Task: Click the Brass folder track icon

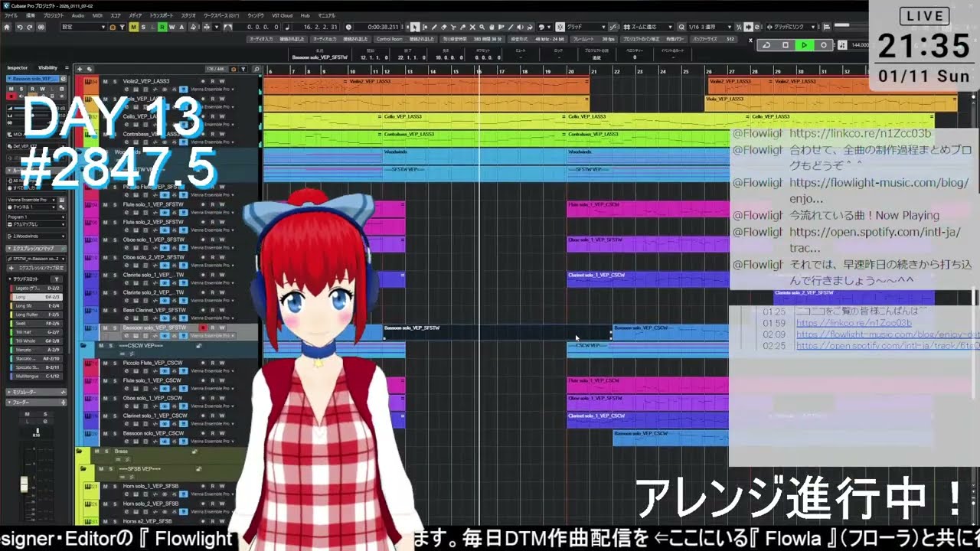Action: point(80,452)
